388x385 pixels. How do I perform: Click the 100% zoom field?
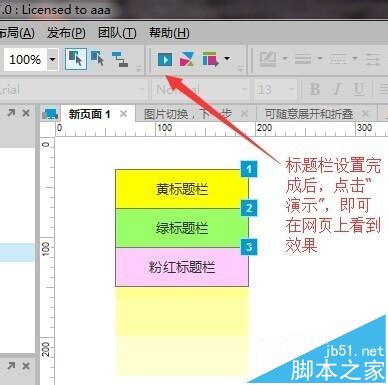[25, 60]
